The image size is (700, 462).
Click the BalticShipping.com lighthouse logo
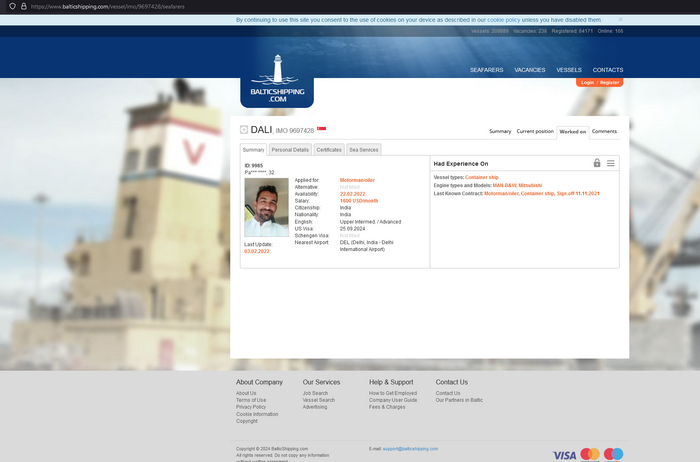(x=277, y=79)
